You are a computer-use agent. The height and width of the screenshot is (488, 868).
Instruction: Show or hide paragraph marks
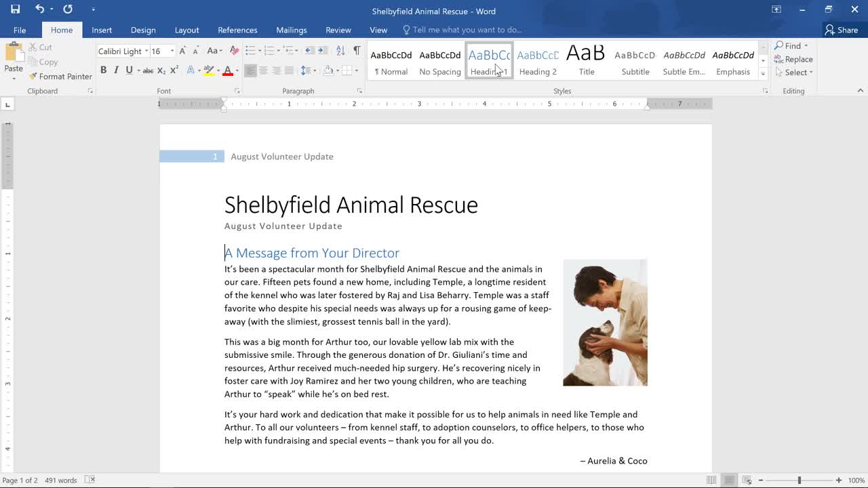coord(357,51)
